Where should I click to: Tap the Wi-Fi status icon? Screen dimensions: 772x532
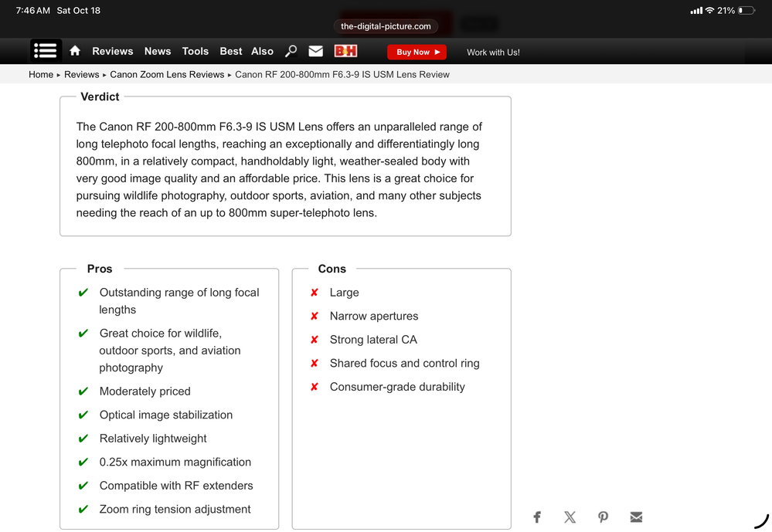pos(709,10)
